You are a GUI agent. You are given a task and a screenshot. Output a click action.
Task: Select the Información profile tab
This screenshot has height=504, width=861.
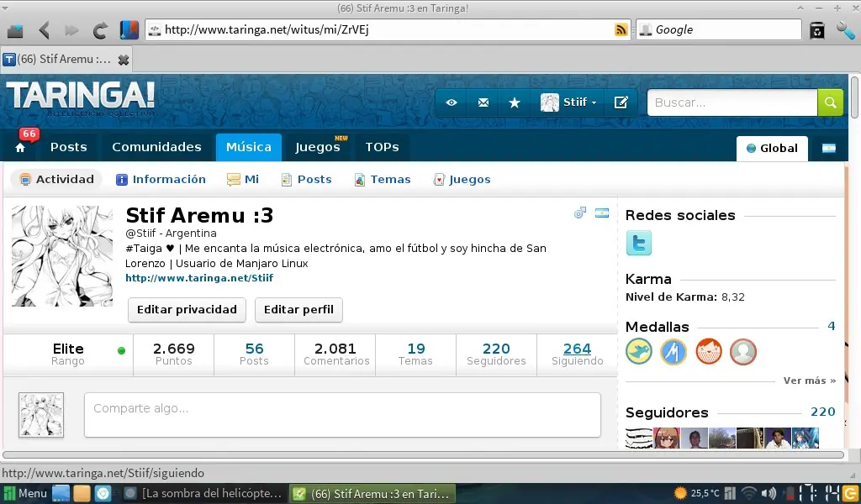(161, 179)
